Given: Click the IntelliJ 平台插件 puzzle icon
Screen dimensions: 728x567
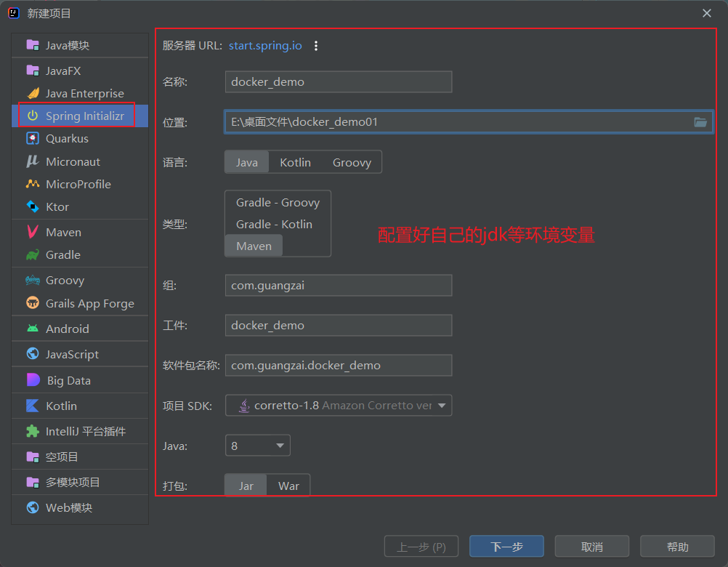Looking at the screenshot, I should 33,431.
